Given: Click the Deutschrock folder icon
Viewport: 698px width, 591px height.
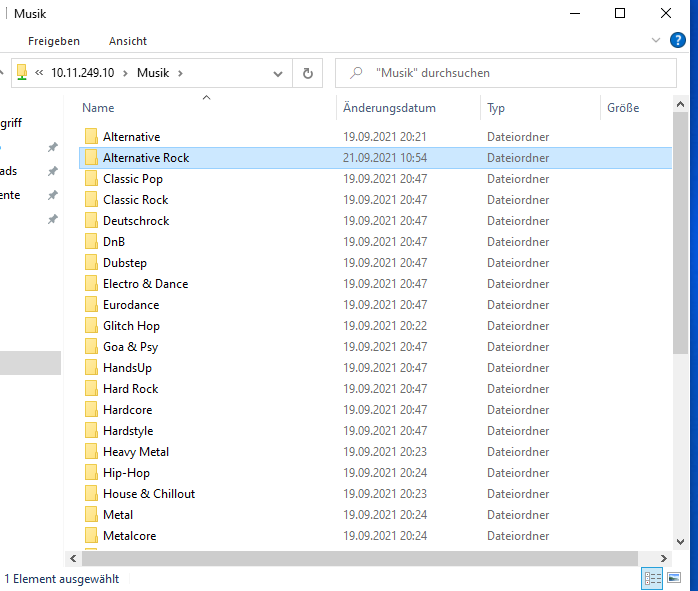Looking at the screenshot, I should click(91, 221).
